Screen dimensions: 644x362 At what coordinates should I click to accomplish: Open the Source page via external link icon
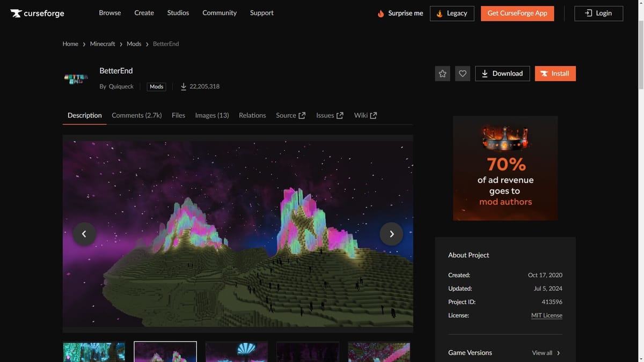pos(302,115)
